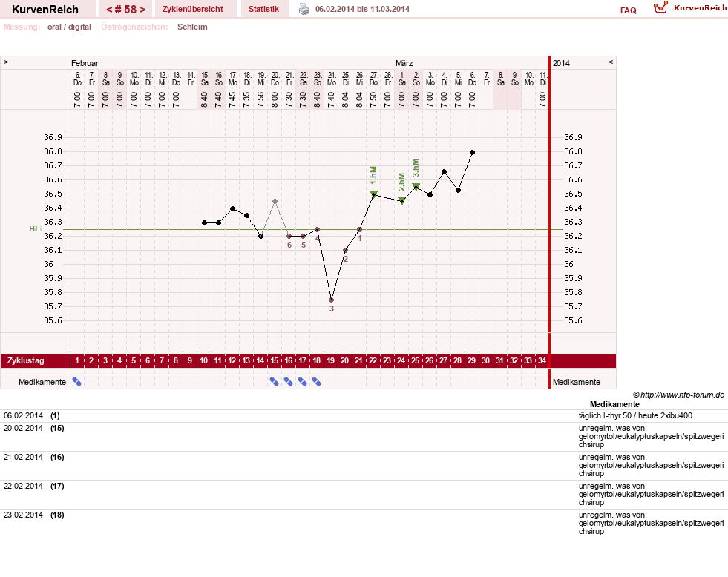728x577 pixels.
Task: Open the Zyklenübersicht tab
Action: (x=193, y=10)
